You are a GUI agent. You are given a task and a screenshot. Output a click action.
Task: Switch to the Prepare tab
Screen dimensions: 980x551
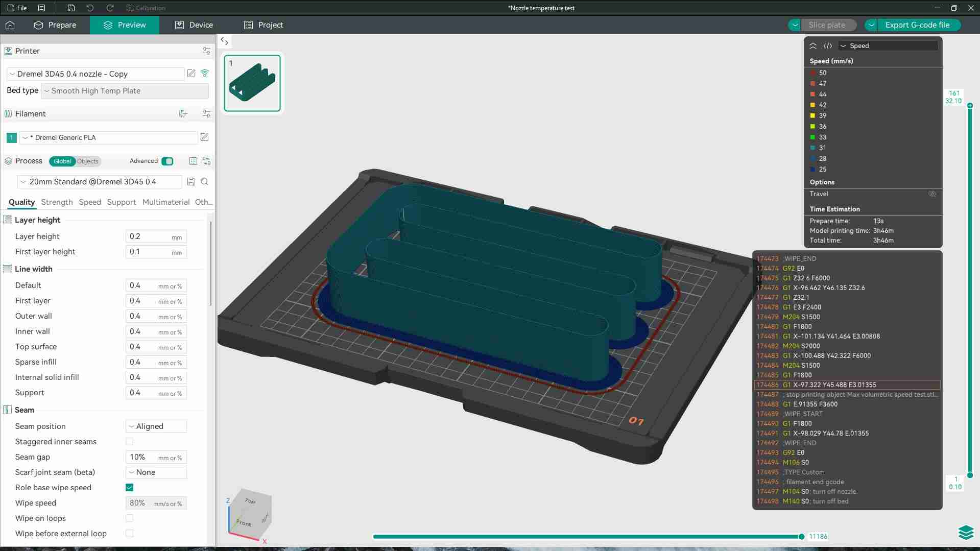click(55, 25)
